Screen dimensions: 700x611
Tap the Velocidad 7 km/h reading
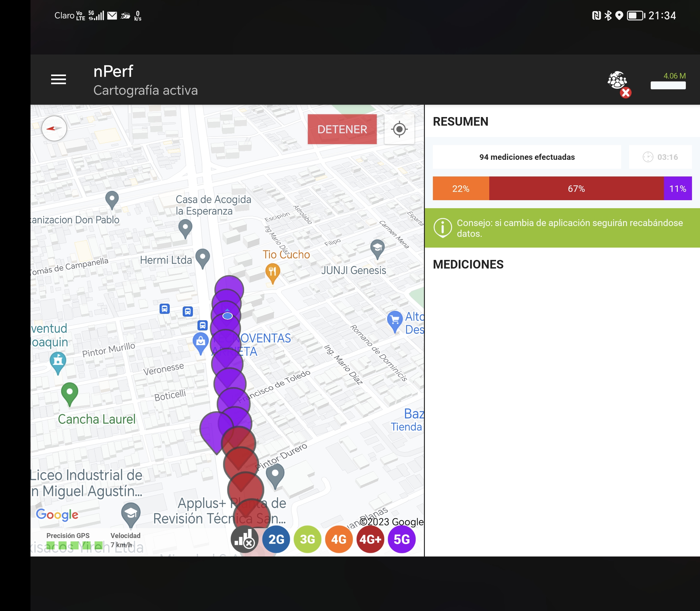click(125, 540)
